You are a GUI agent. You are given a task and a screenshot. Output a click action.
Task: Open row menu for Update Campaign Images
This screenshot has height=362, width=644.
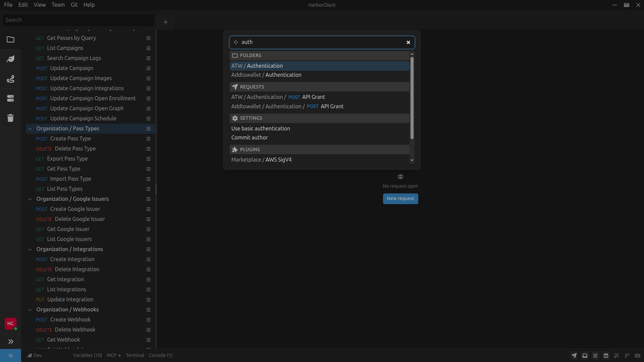click(148, 78)
